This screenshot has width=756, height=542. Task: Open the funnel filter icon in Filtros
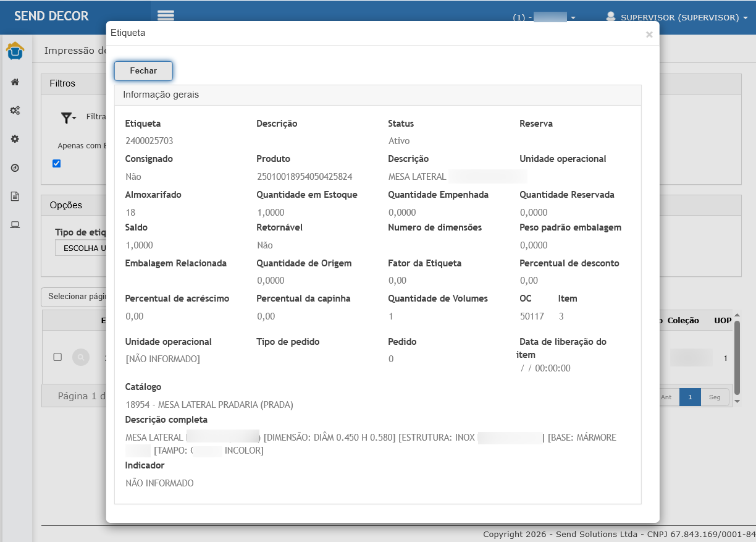click(x=68, y=117)
